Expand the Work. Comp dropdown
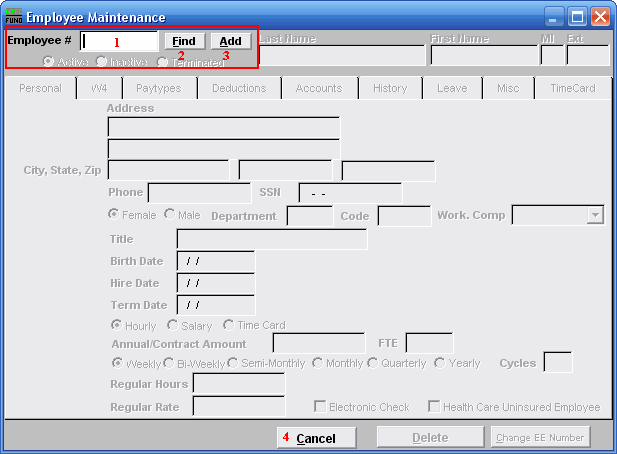The width and height of the screenshot is (617, 454). coord(595,215)
